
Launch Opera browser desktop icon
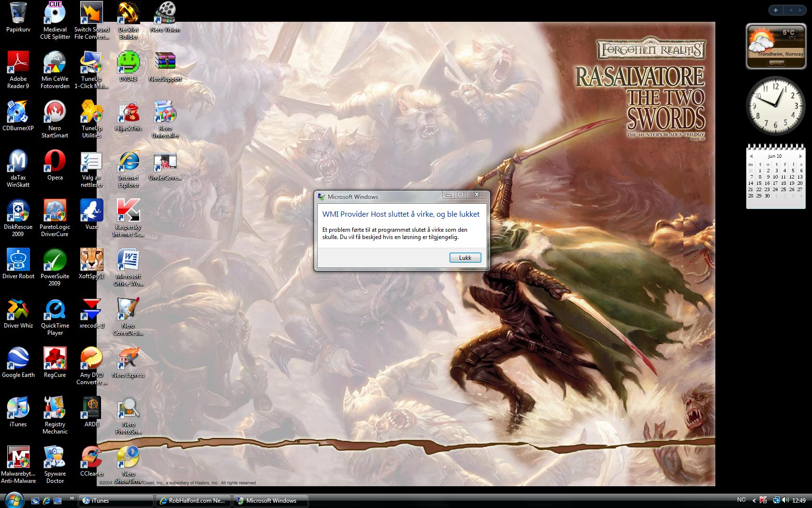[55, 165]
